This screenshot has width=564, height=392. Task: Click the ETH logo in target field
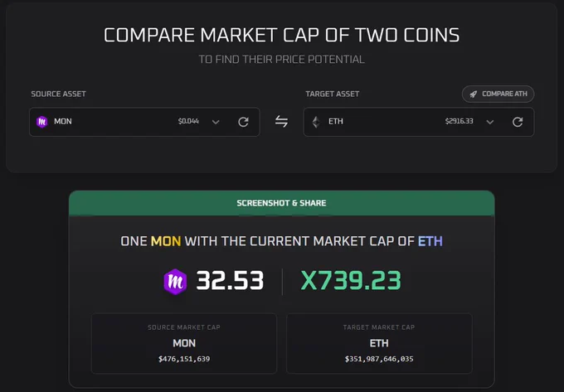[316, 122]
